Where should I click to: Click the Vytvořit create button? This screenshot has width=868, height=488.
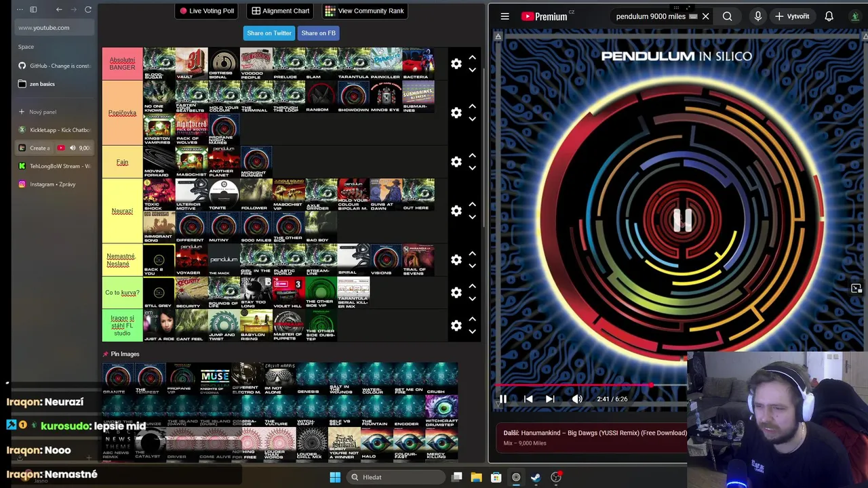[793, 16]
